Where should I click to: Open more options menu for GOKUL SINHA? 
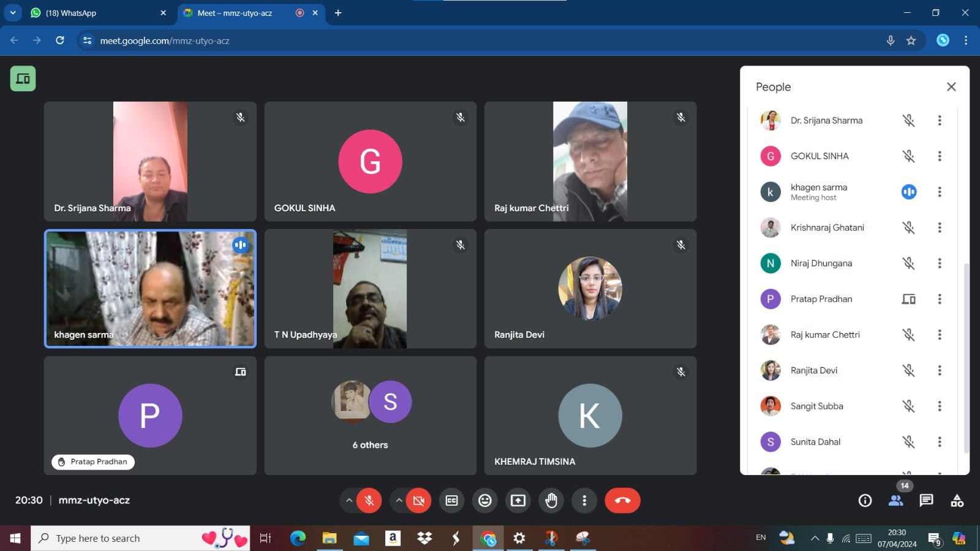[x=940, y=156]
